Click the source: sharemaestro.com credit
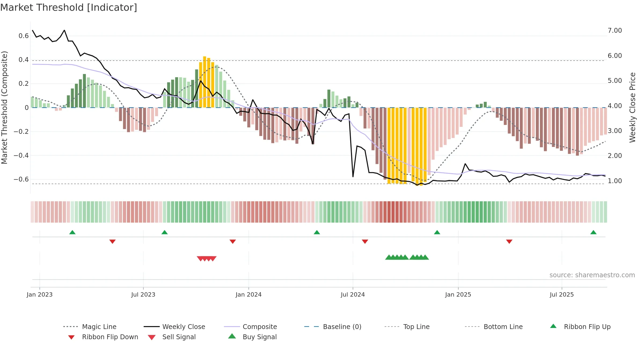 (592, 275)
